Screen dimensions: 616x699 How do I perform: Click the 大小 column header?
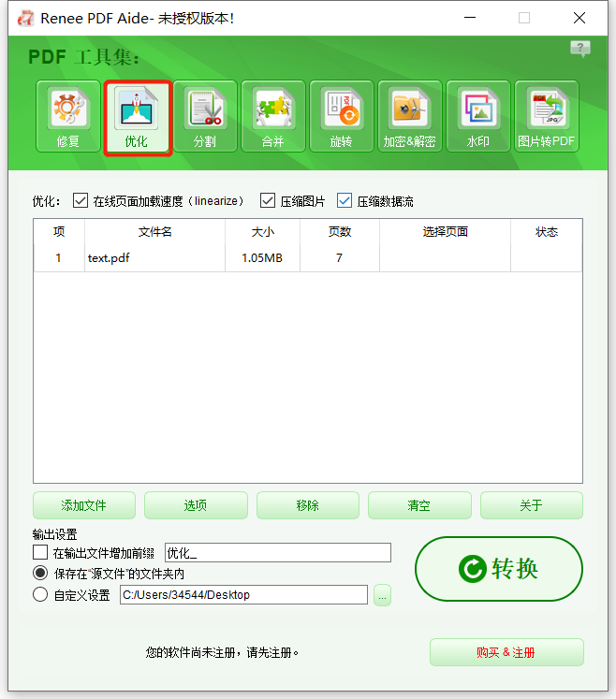(x=263, y=232)
